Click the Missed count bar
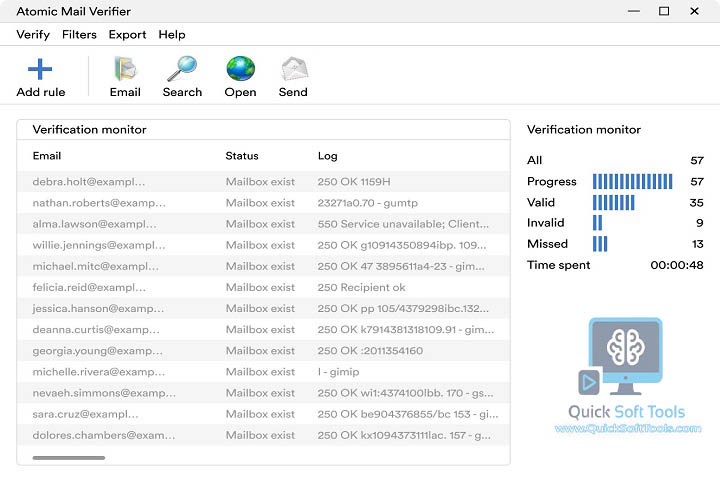 tap(600, 244)
